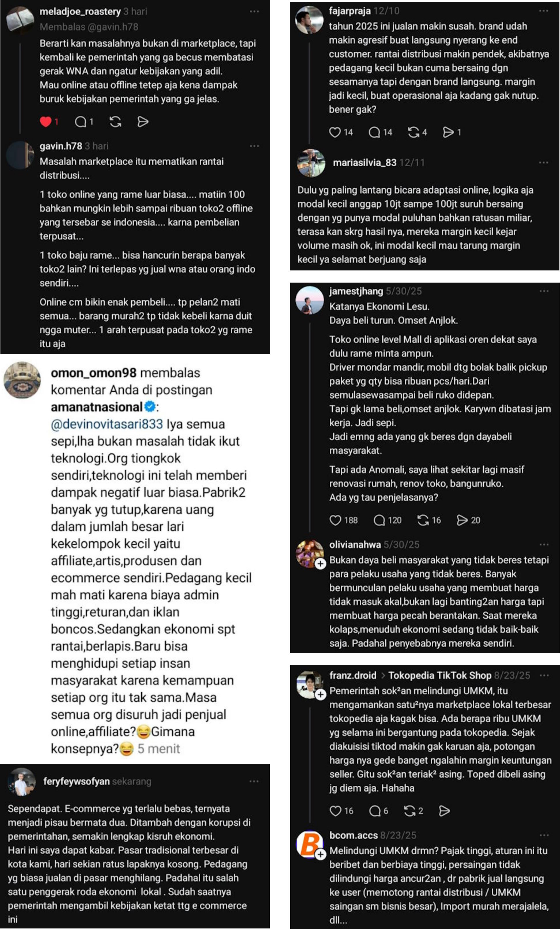Like franz.droid's post with 16 likes
The width and height of the screenshot is (560, 929).
(x=335, y=811)
